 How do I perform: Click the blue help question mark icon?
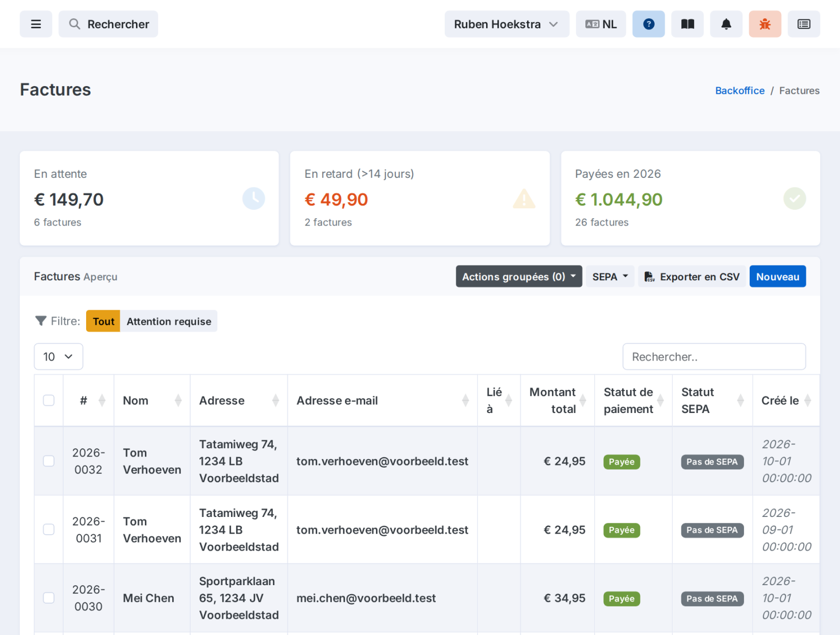pyautogui.click(x=648, y=24)
